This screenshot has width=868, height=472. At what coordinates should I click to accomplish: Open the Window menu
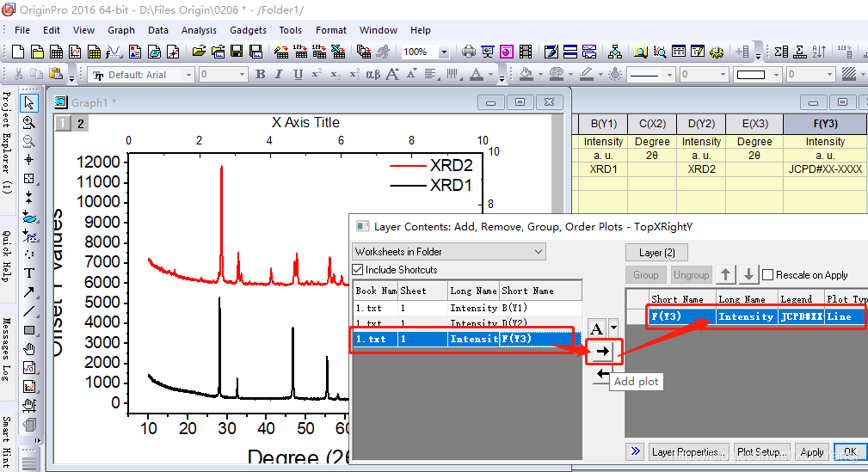[x=379, y=30]
